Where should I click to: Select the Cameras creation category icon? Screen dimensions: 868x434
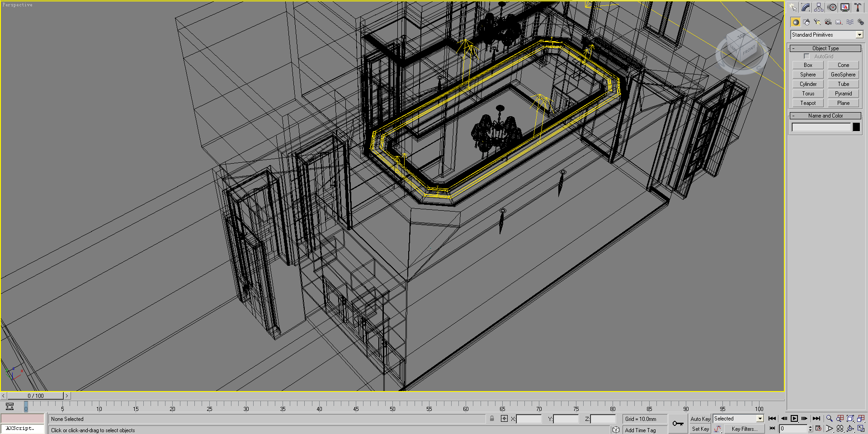click(x=828, y=22)
